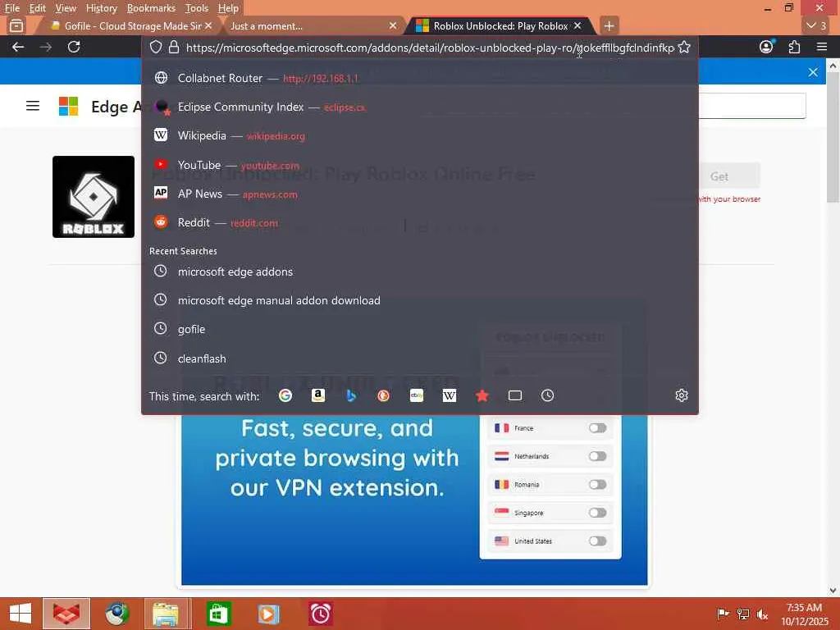Select the YouTube suggestion
Image resolution: width=840 pixels, height=630 pixels.
[419, 165]
